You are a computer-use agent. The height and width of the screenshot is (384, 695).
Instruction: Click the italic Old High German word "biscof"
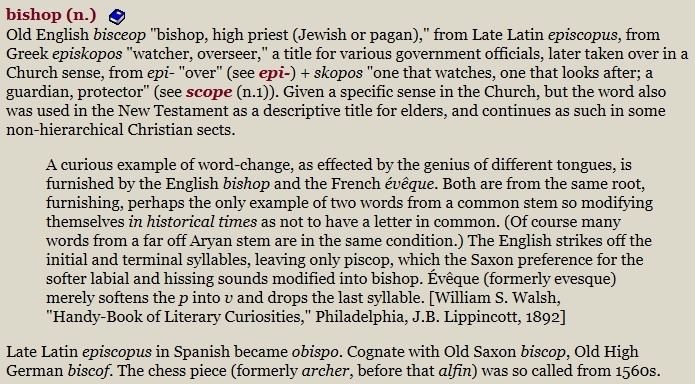click(x=88, y=371)
